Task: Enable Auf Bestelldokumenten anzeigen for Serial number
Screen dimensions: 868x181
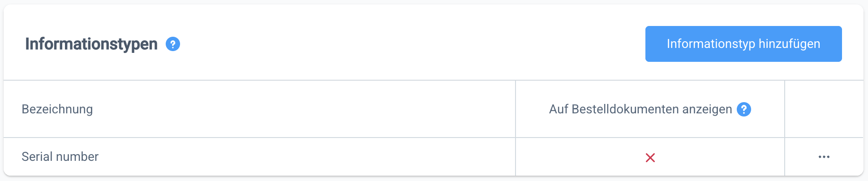Action: click(650, 157)
